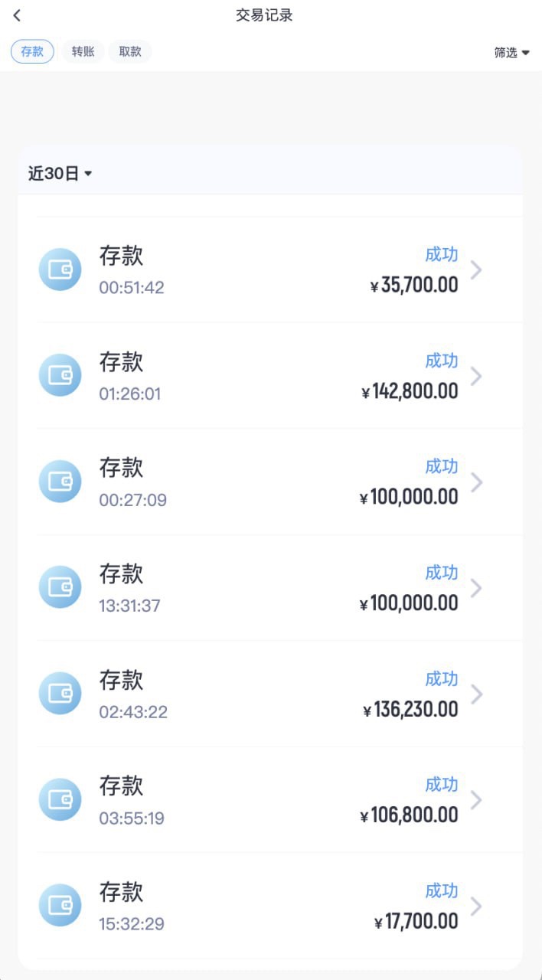Switch to the 取款 withdrawal tab
This screenshot has height=980, width=542.
[x=130, y=51]
